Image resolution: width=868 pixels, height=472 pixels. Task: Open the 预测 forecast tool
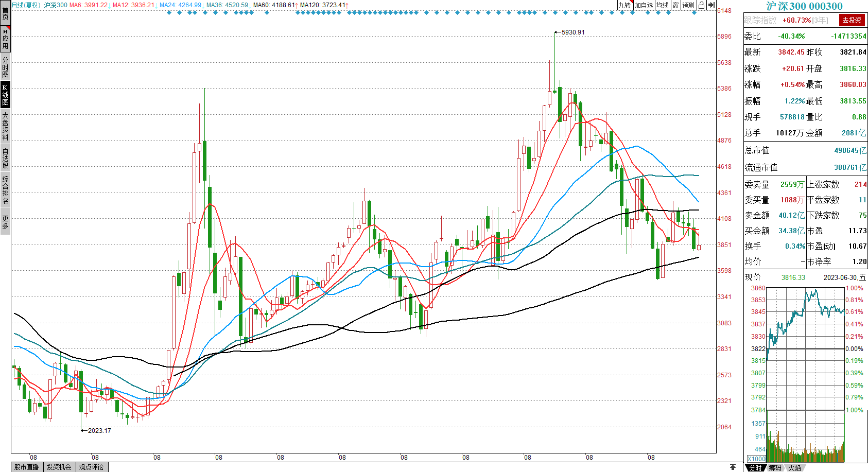(x=688, y=5)
